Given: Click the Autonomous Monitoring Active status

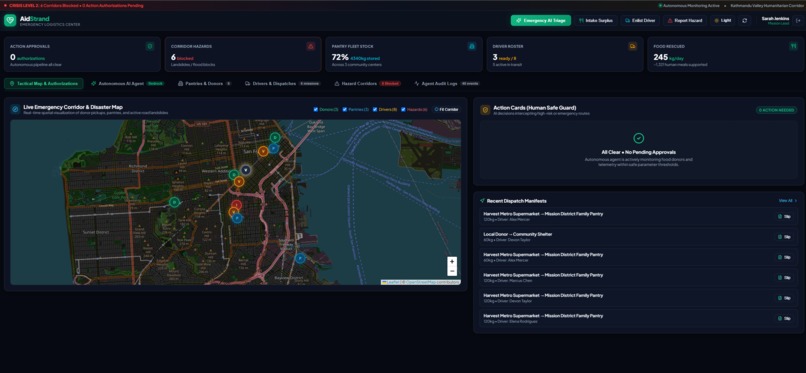Looking at the screenshot, I should pos(689,6).
